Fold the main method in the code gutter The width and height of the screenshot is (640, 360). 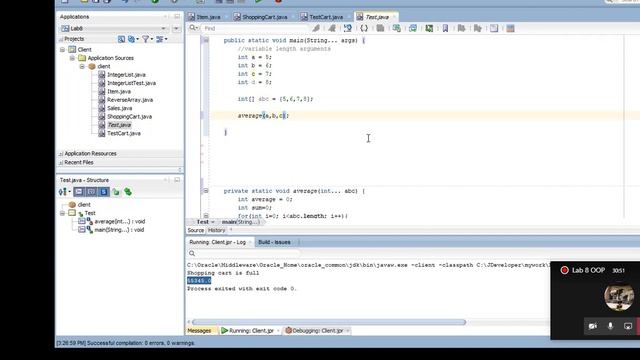[206, 40]
